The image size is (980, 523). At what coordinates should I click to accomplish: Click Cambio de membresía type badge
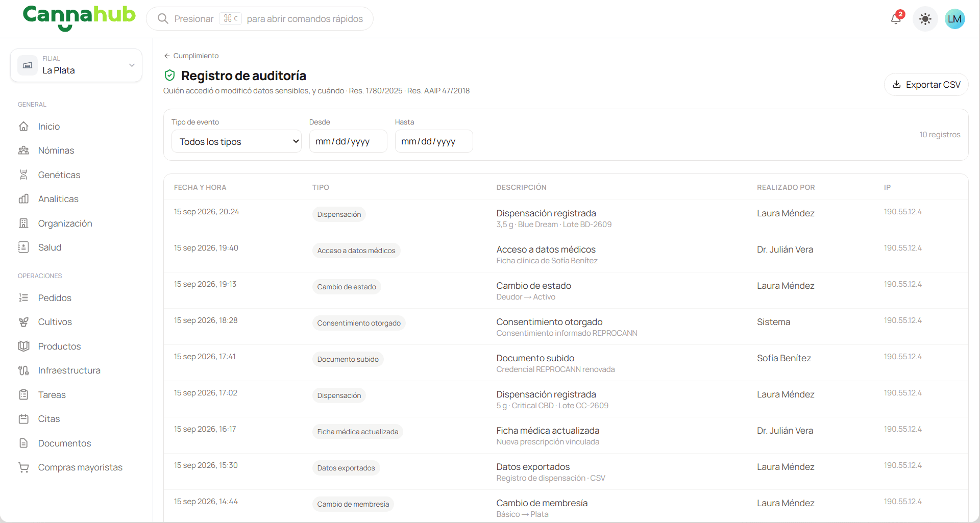353,504
